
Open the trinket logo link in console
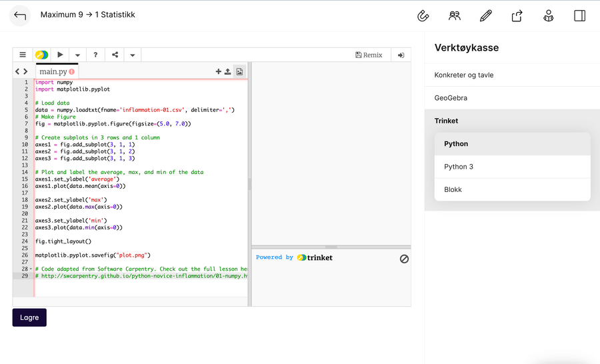[315, 257]
